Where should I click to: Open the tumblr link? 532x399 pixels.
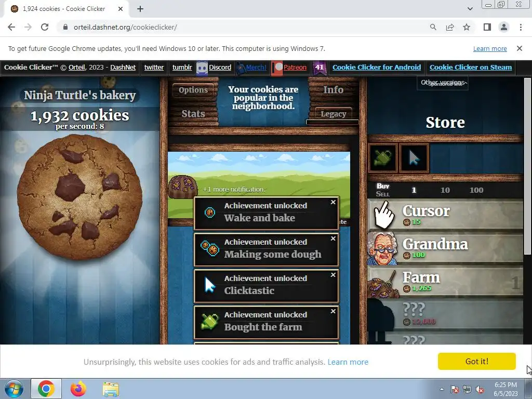[182, 68]
